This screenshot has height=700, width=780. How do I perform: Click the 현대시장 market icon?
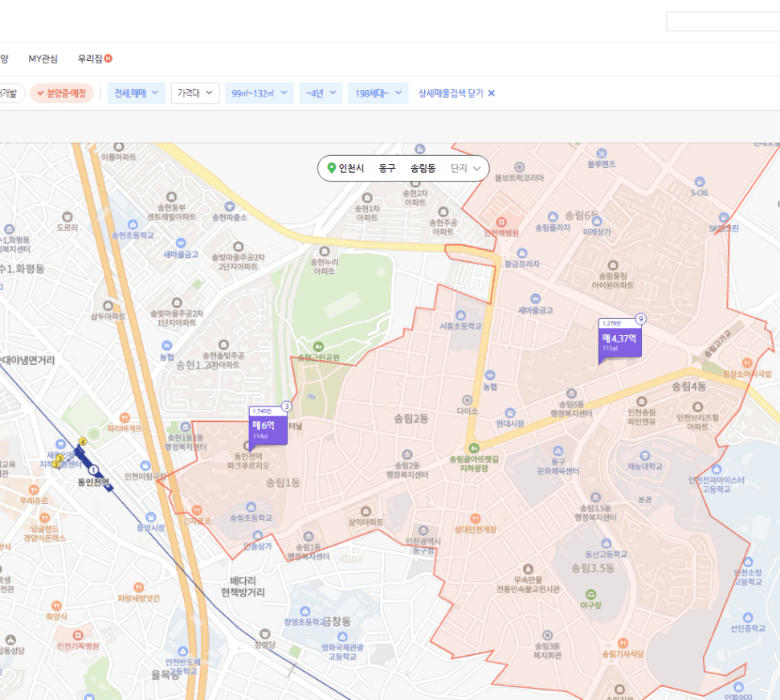(509, 412)
